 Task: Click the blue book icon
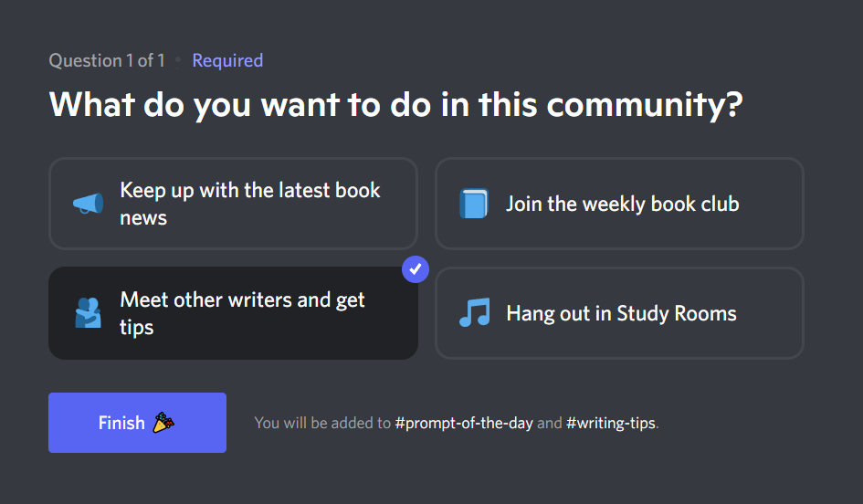point(474,204)
